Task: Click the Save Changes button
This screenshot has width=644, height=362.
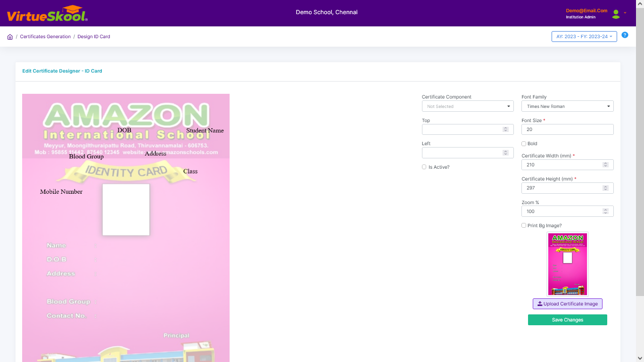Action: click(x=568, y=320)
